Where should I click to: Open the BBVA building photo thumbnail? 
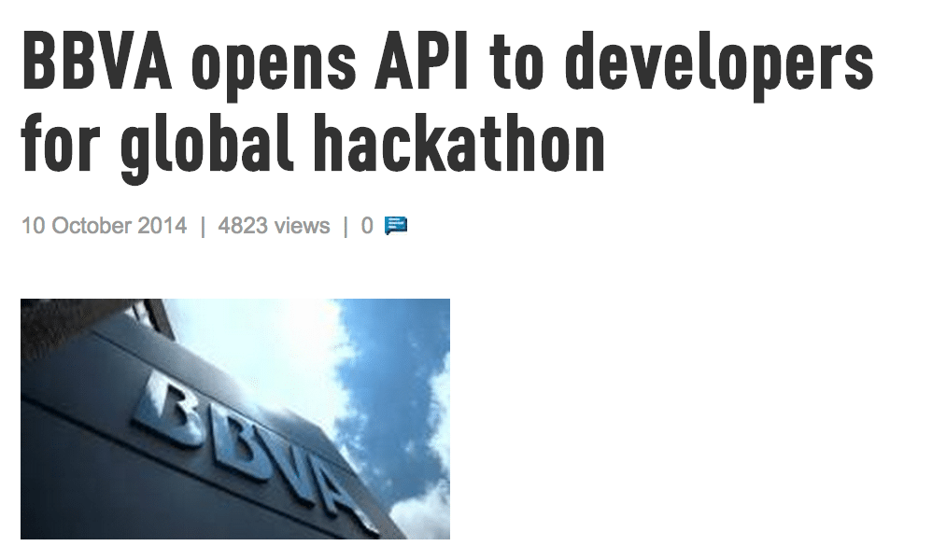tap(235, 419)
